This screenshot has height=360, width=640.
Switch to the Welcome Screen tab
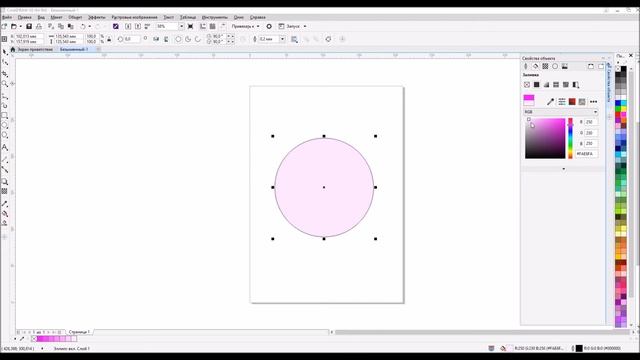[35, 49]
